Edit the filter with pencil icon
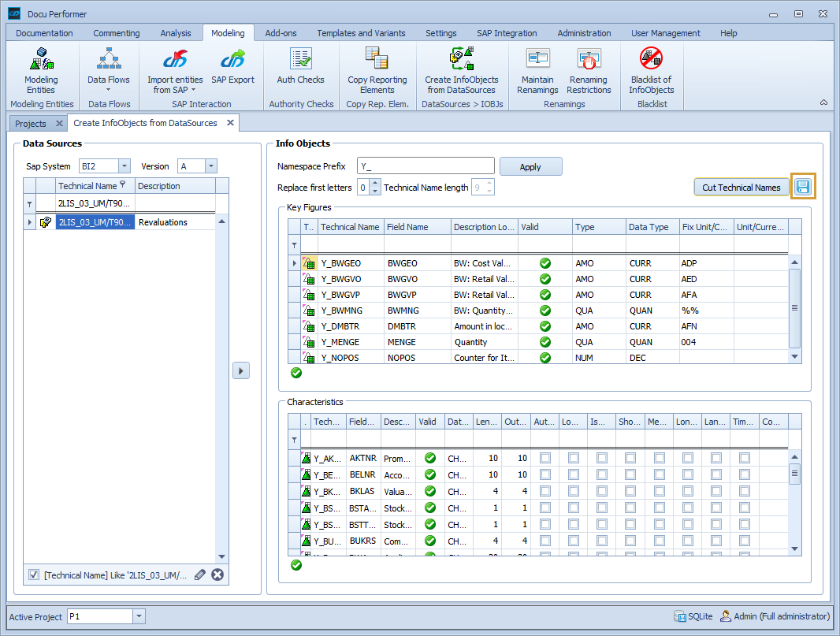 tap(200, 575)
